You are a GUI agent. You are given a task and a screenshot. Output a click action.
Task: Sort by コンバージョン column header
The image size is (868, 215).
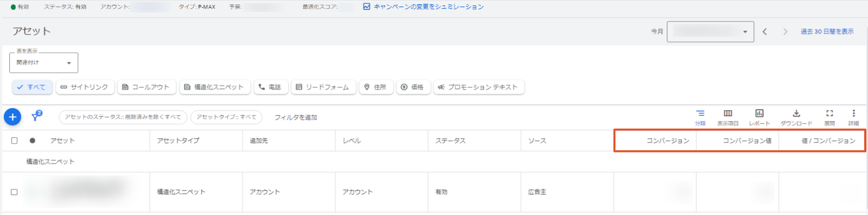tap(668, 141)
